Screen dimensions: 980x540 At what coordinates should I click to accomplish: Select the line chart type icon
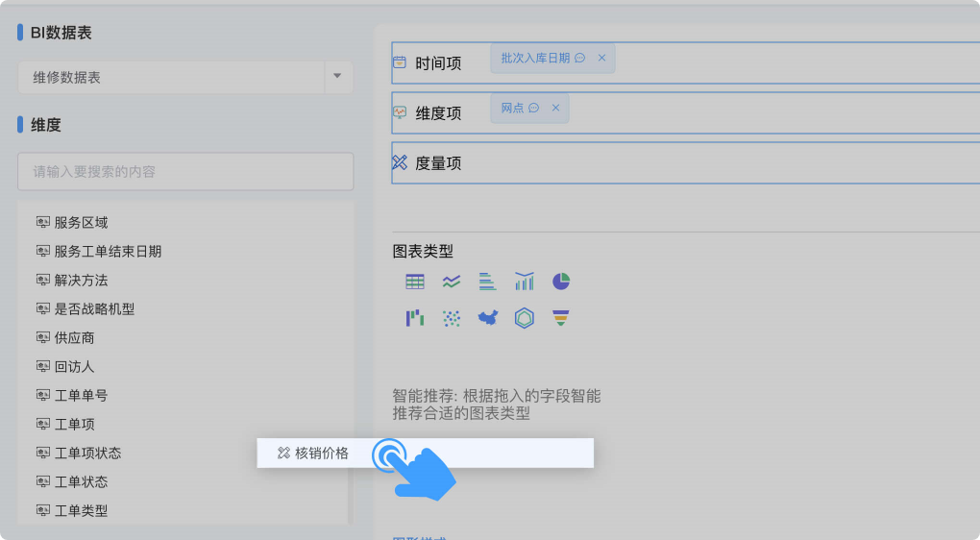tap(452, 282)
